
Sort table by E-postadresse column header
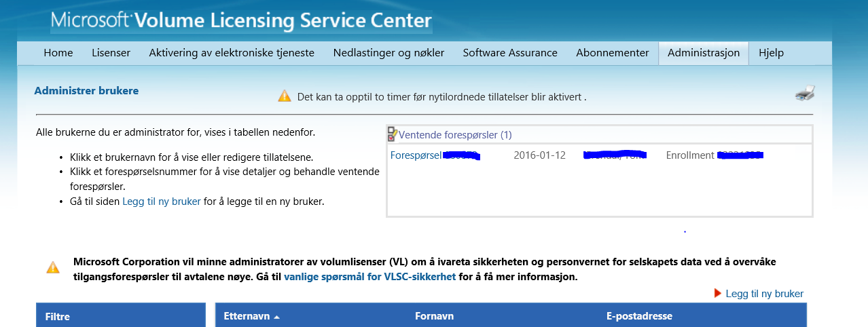tap(639, 316)
